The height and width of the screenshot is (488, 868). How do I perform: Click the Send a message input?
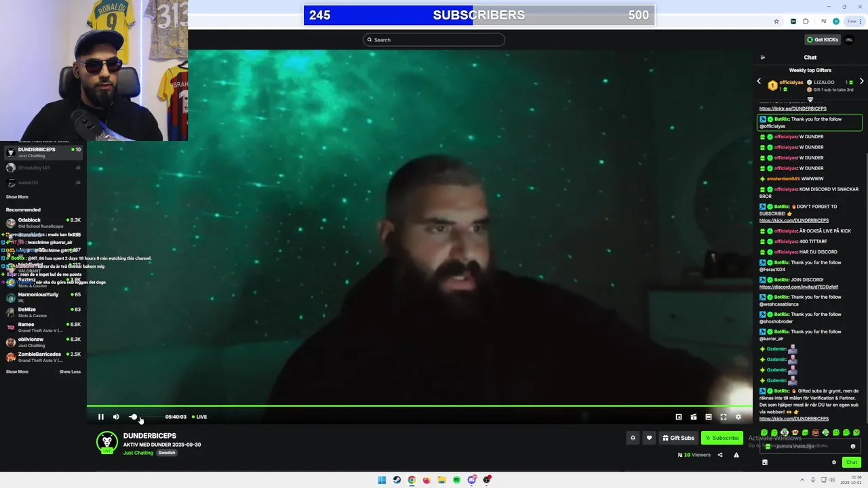point(811,446)
